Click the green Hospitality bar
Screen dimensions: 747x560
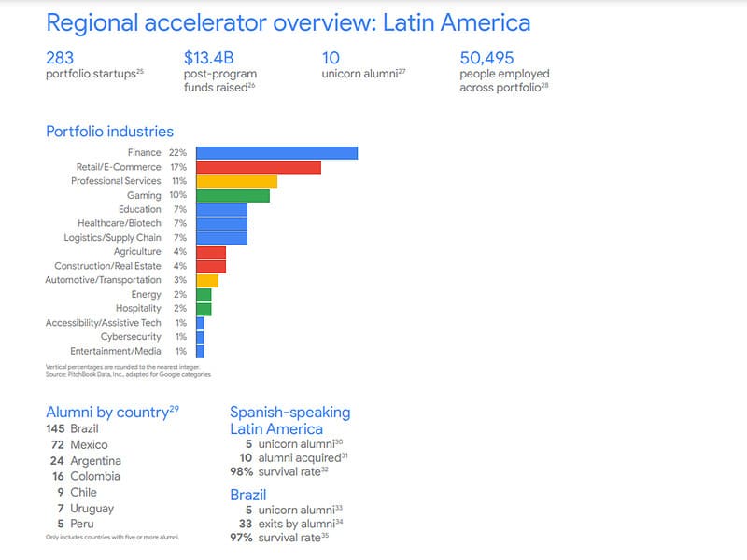coord(204,309)
